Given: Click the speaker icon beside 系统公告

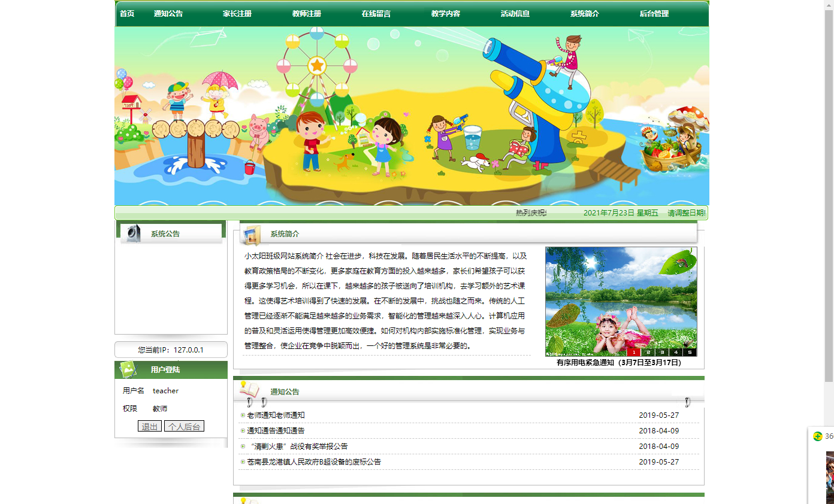Looking at the screenshot, I should pos(132,232).
